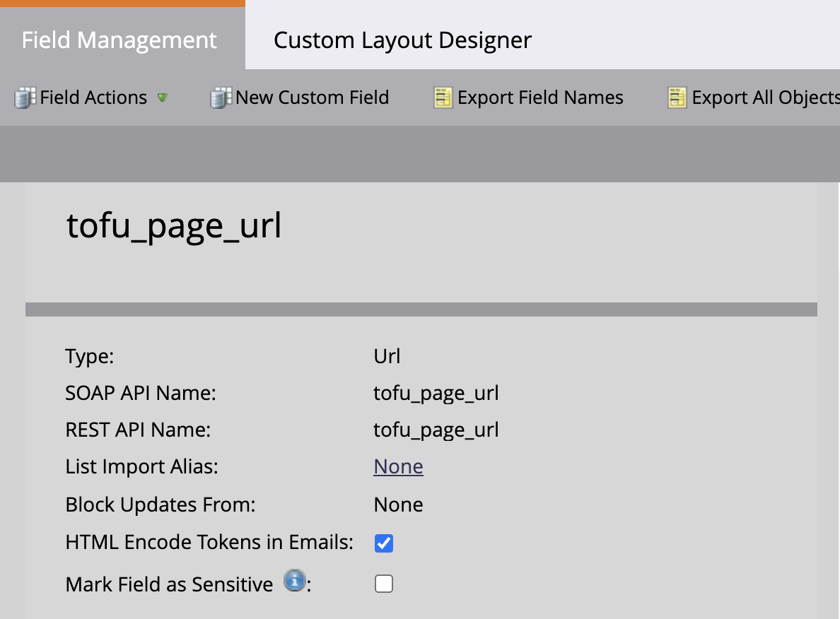Viewport: 840px width, 619px height.
Task: Open the List Import Alias None link
Action: 398,466
